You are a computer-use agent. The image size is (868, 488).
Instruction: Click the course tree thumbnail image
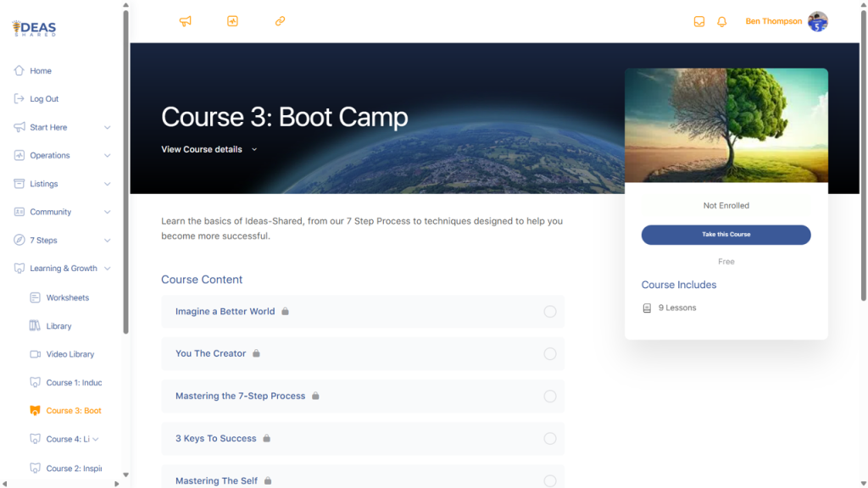(726, 125)
